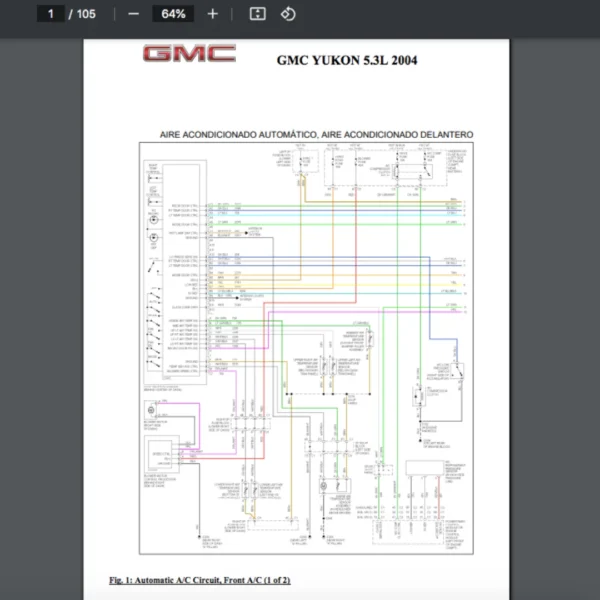
Task: Click the GMC logo image
Action: [189, 53]
